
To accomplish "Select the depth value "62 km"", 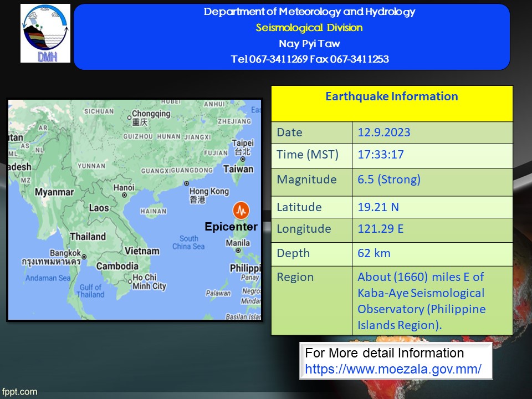I will click(374, 253).
